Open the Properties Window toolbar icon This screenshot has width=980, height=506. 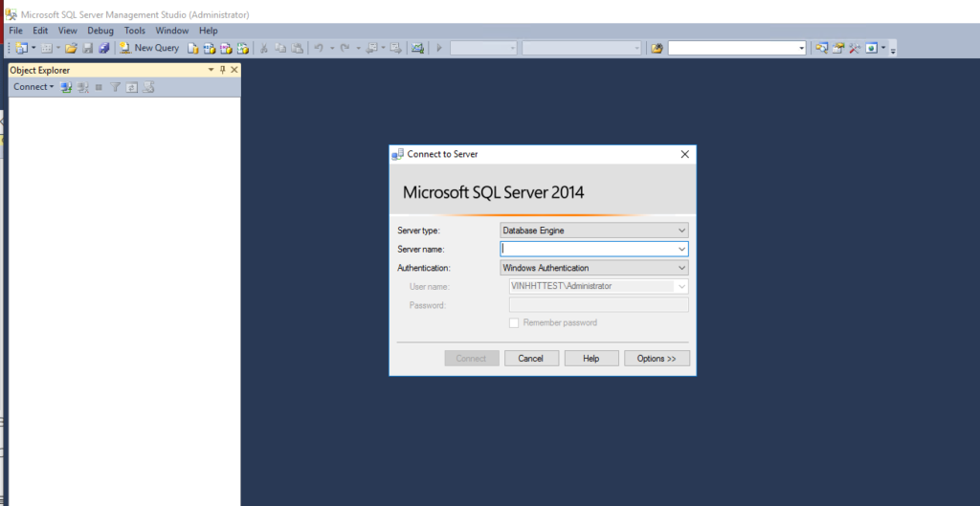pos(838,48)
